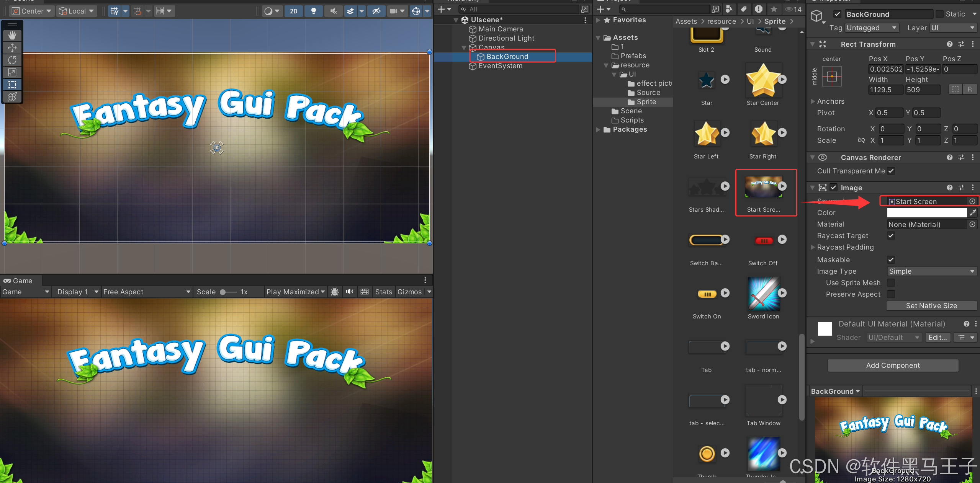
Task: Click the 2D view mode button
Action: point(293,11)
